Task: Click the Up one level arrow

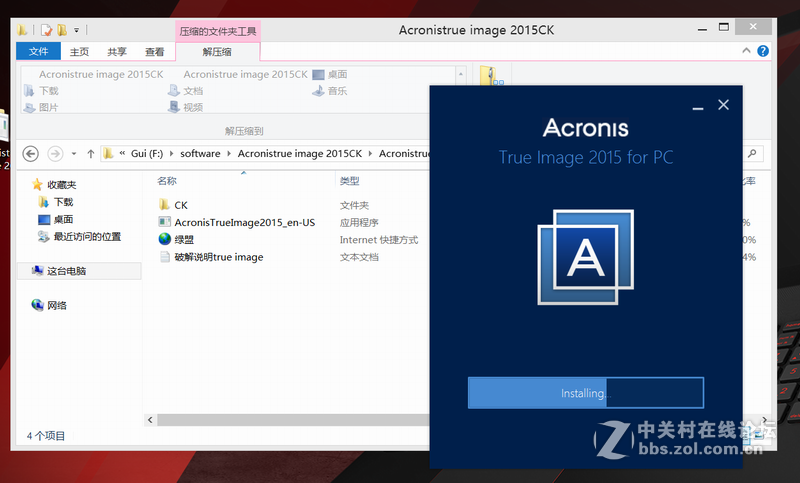Action: pos(91,153)
